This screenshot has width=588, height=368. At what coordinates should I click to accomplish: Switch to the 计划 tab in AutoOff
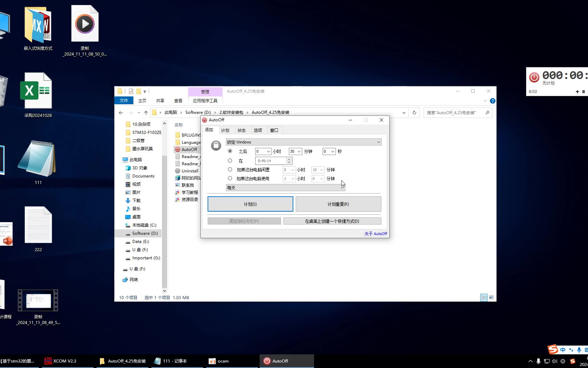(x=225, y=131)
